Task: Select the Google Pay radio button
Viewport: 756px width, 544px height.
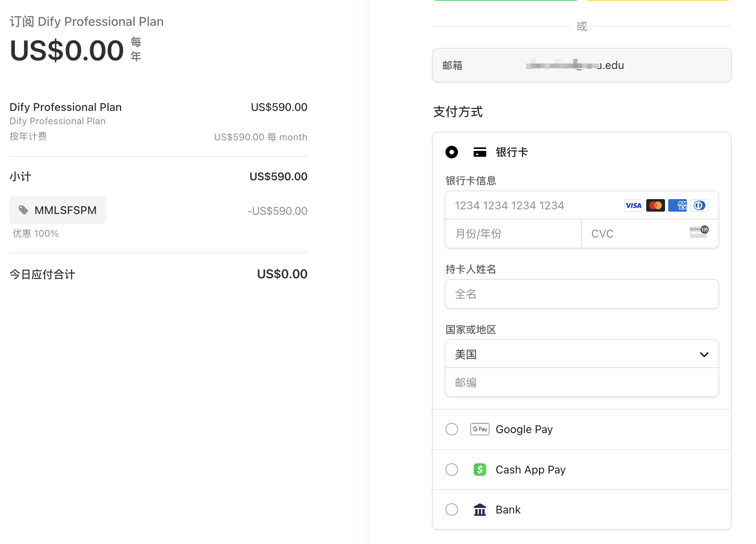Action: tap(452, 429)
